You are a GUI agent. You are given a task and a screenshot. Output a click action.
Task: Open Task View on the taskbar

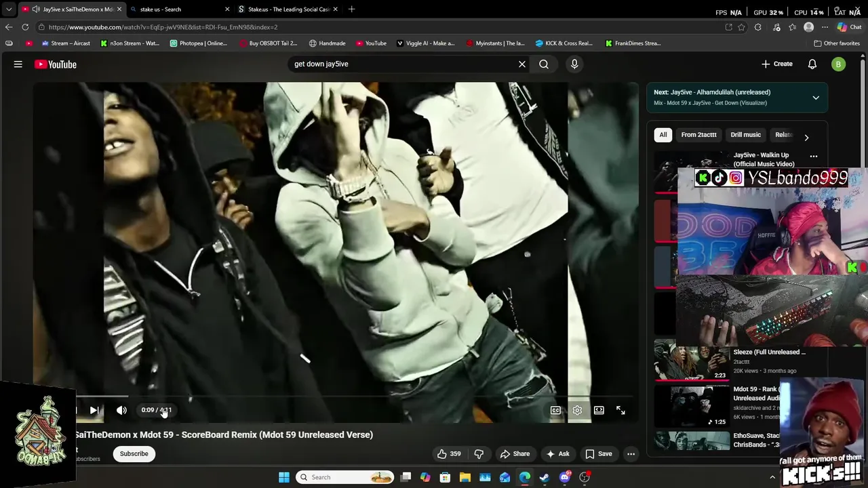[x=406, y=477]
